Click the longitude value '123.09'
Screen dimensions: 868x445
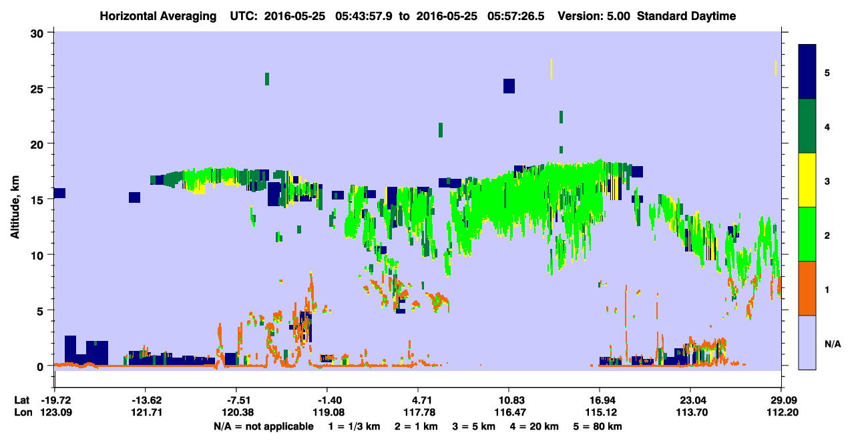(55, 412)
